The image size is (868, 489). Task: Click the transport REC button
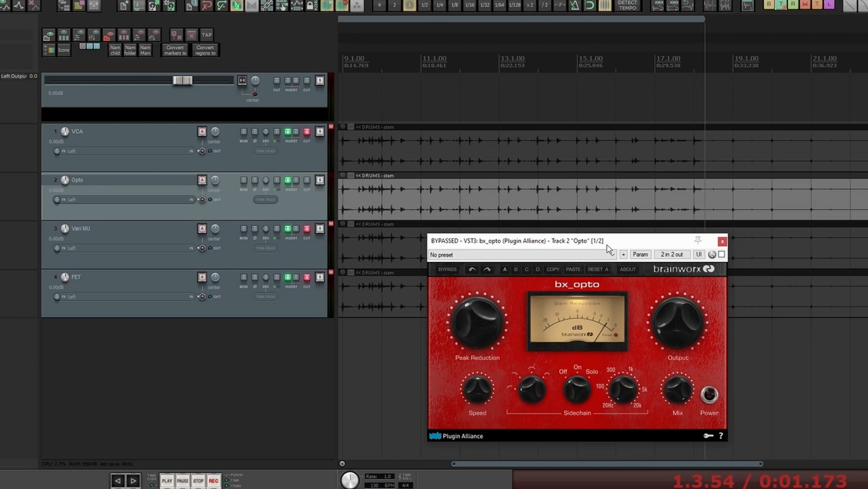point(214,480)
